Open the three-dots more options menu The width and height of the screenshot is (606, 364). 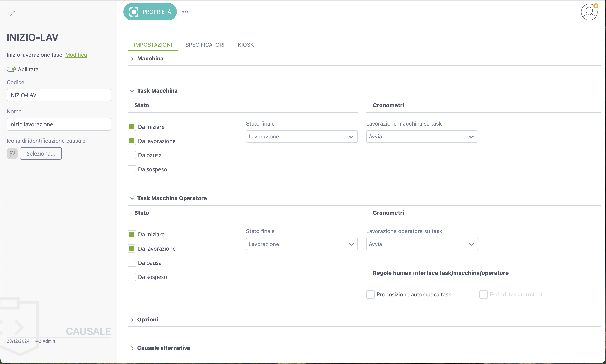point(185,12)
